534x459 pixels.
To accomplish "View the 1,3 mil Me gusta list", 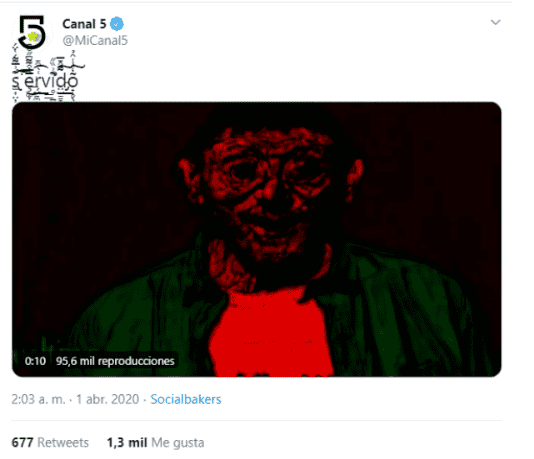I will click(x=156, y=443).
